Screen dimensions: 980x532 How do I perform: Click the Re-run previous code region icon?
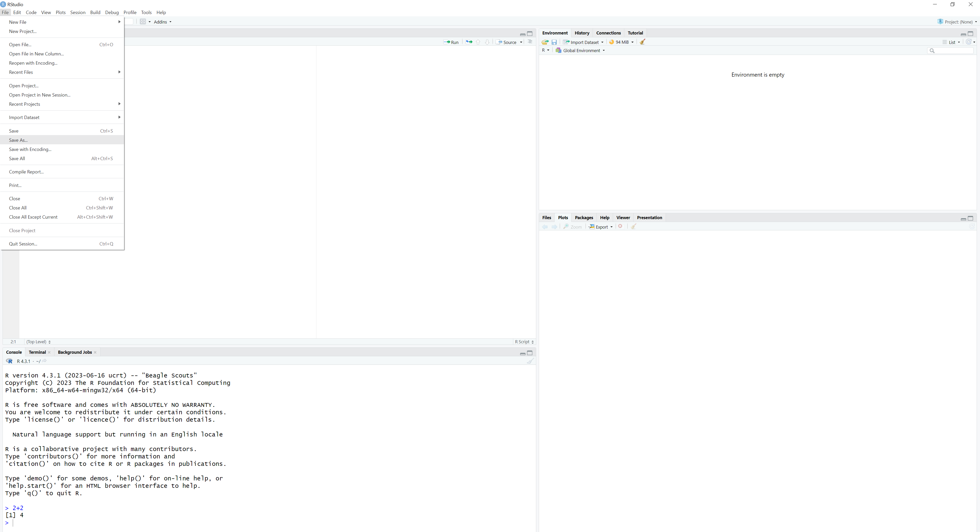pos(469,42)
